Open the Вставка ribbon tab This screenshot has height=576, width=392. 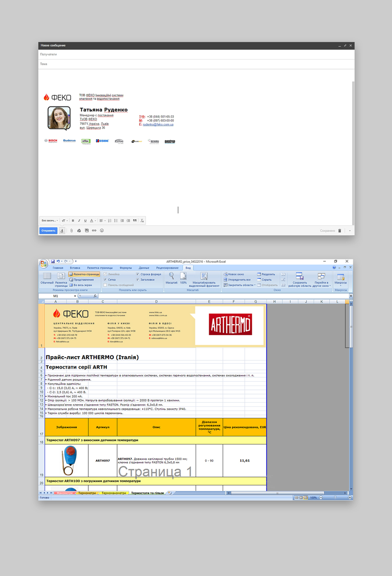75,268
